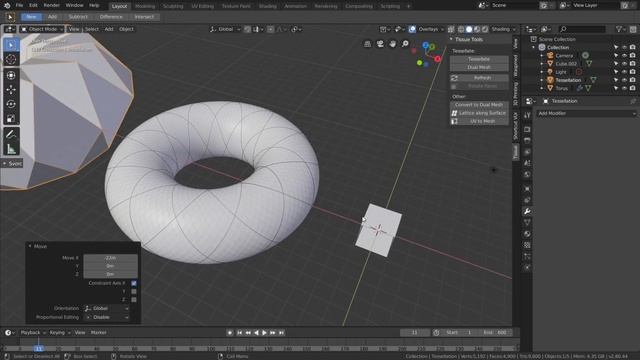This screenshot has width=640, height=360.
Task: Open the Object Mode dropdown
Action: pos(42,29)
